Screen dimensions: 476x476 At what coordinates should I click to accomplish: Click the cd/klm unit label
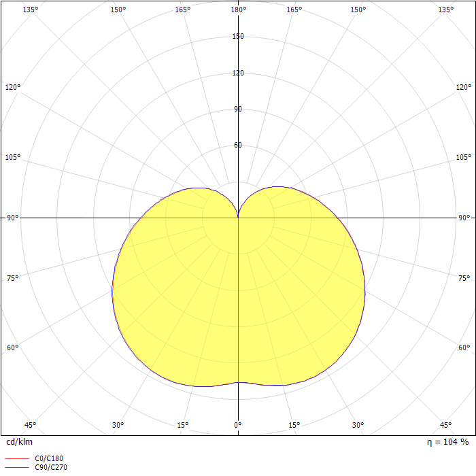click(20, 442)
